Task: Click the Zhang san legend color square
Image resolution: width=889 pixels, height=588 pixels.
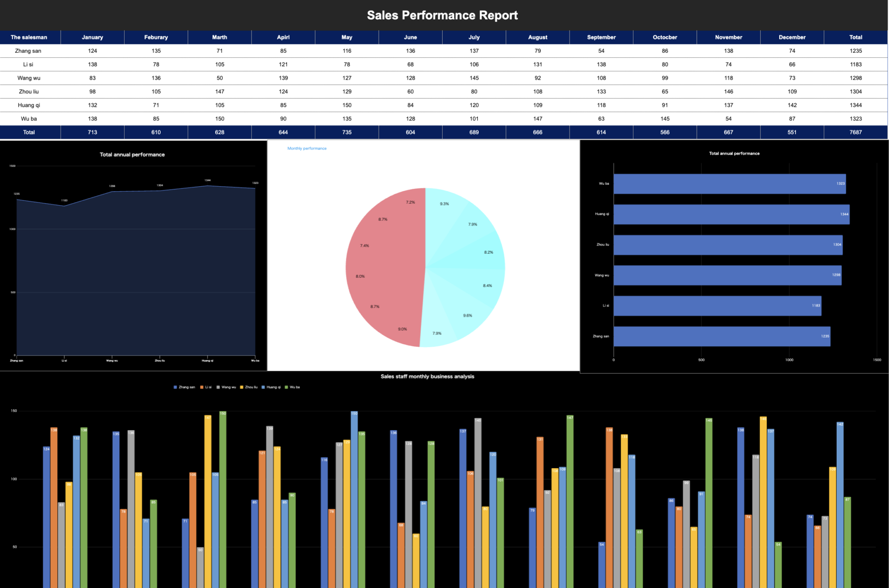Action: coord(175,387)
